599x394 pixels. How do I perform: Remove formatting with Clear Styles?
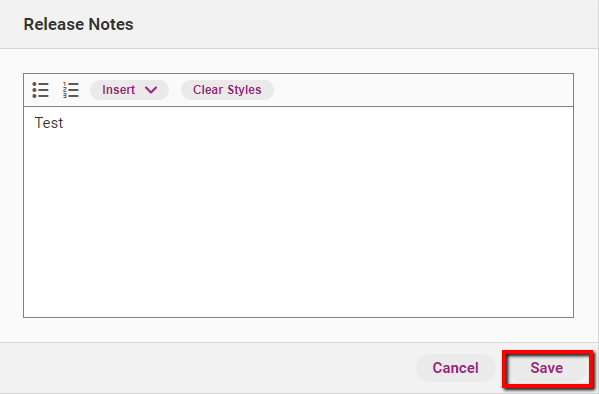pos(227,90)
